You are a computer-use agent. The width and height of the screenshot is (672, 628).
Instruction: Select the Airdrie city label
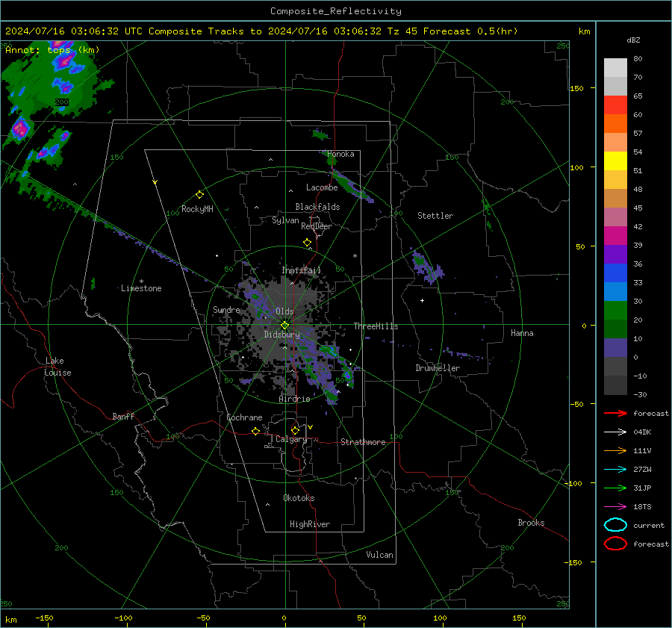[x=294, y=399]
